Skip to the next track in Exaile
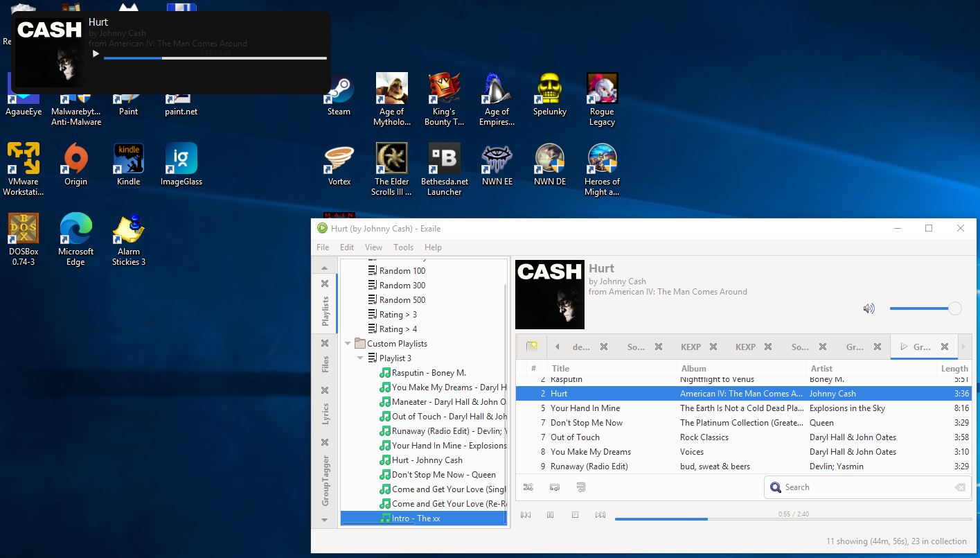Screen dimensions: 980x558 click(600, 514)
